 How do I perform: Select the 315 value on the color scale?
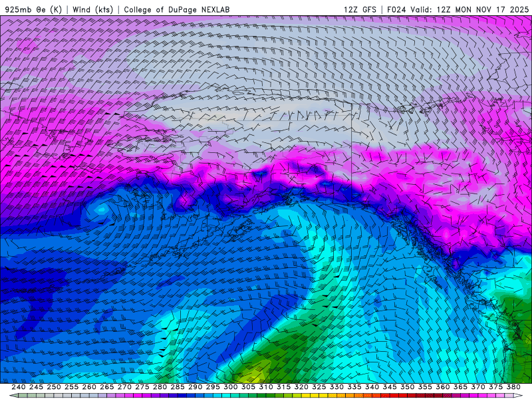283,387
